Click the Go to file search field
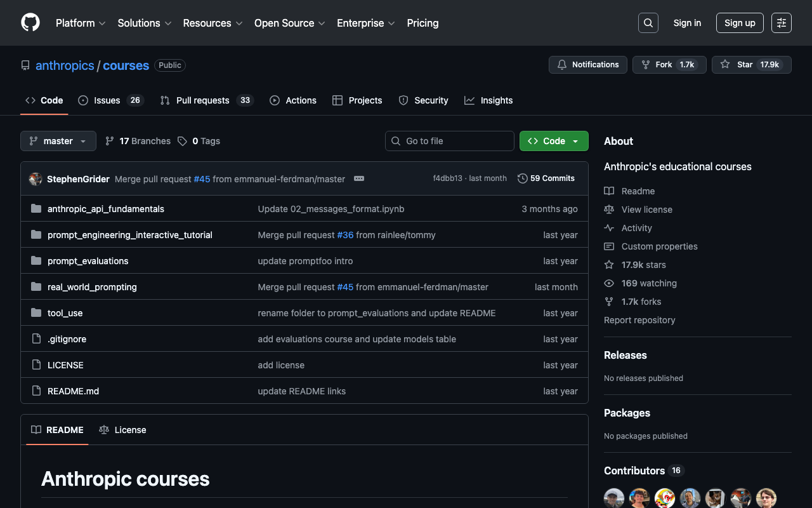812x508 pixels. [449, 141]
